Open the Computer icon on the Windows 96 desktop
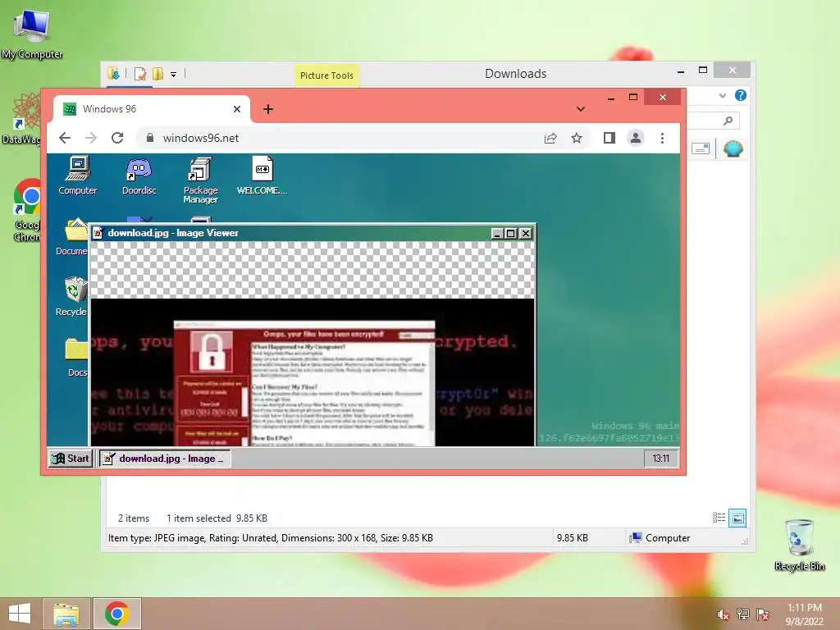Viewport: 840px width, 630px height. (78, 176)
